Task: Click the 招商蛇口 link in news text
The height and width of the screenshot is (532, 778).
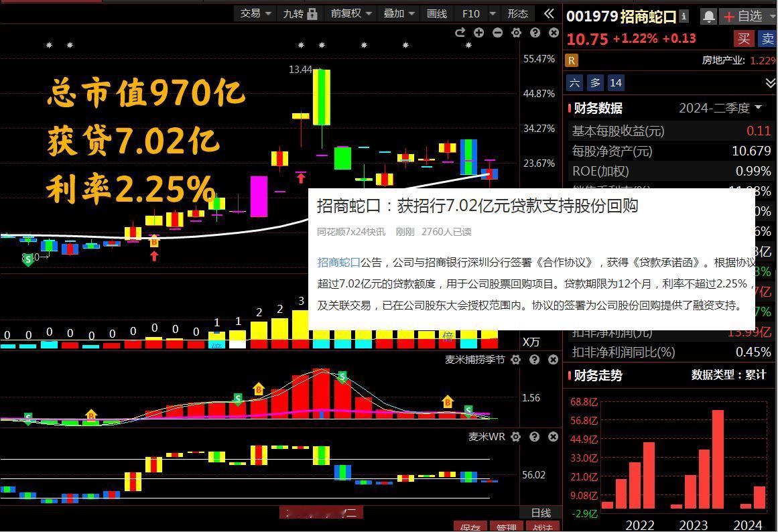Action: pyautogui.click(x=338, y=262)
